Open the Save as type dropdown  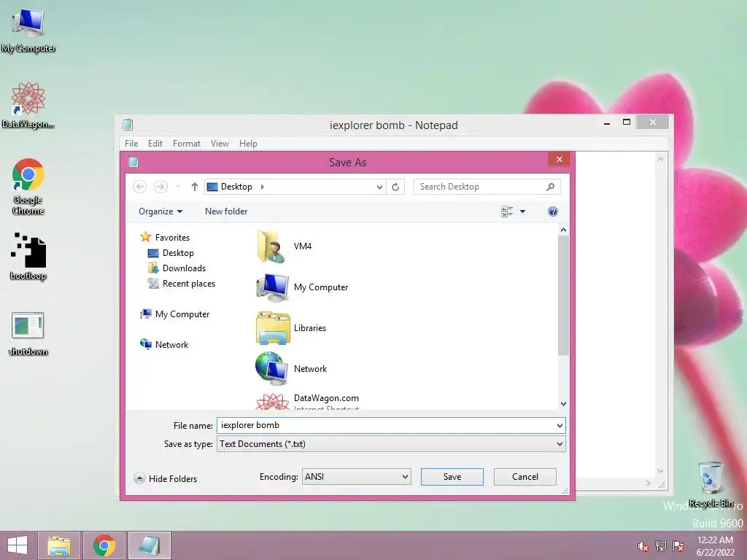point(560,444)
